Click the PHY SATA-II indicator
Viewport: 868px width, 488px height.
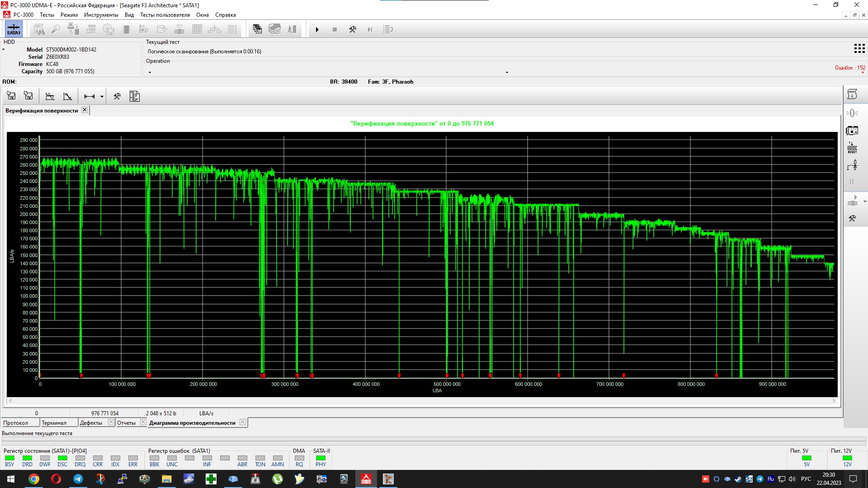click(321, 458)
